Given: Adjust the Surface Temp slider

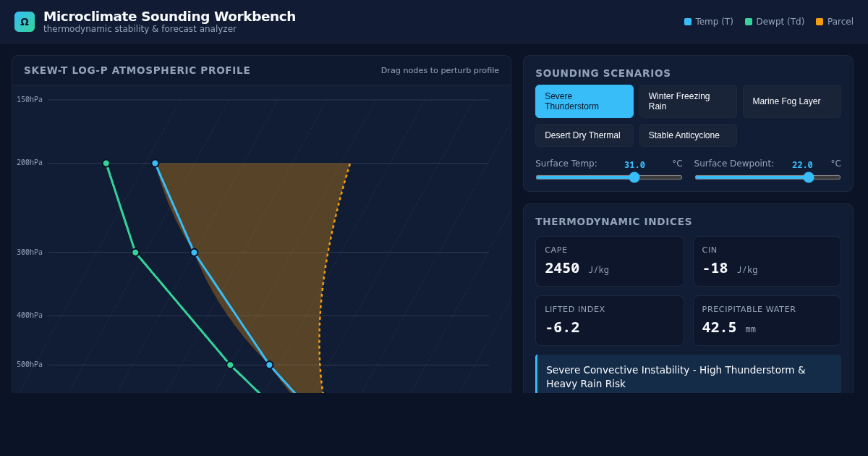Looking at the screenshot, I should tap(609, 177).
